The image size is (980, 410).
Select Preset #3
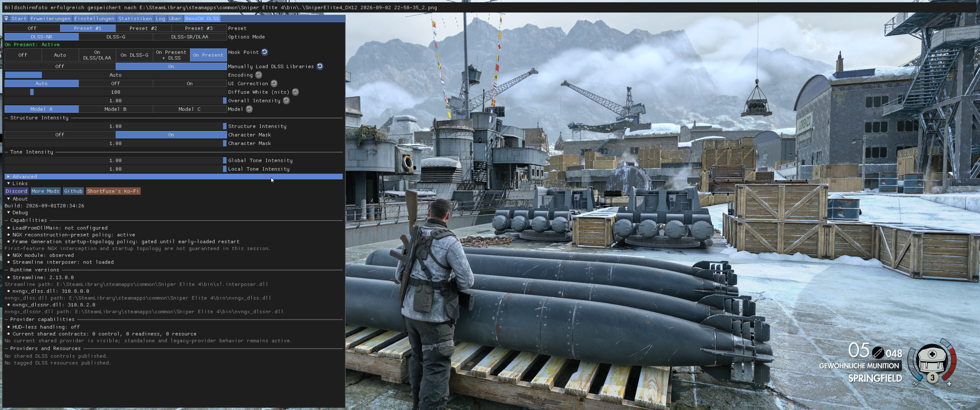199,28
